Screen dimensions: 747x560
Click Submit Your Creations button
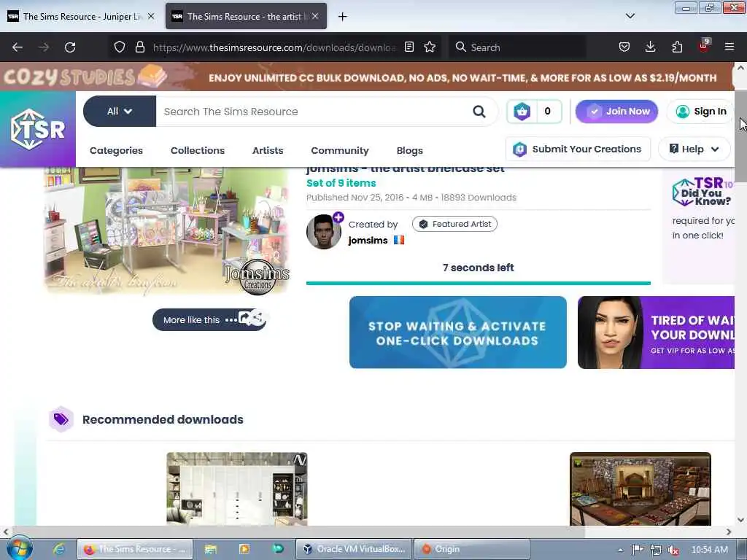coord(578,149)
